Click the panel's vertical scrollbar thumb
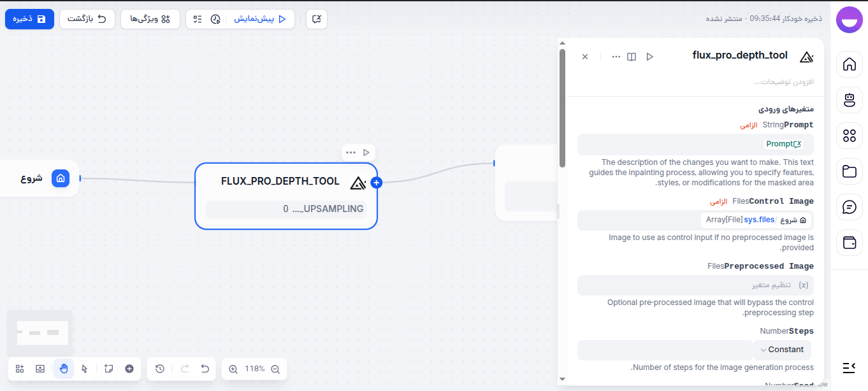This screenshot has height=391, width=868. pos(562,108)
